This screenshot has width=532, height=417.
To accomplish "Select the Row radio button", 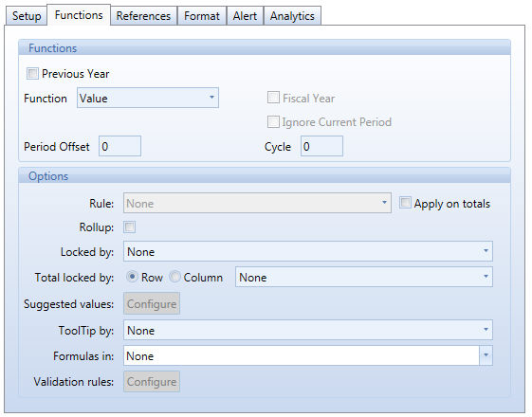I will point(132,277).
